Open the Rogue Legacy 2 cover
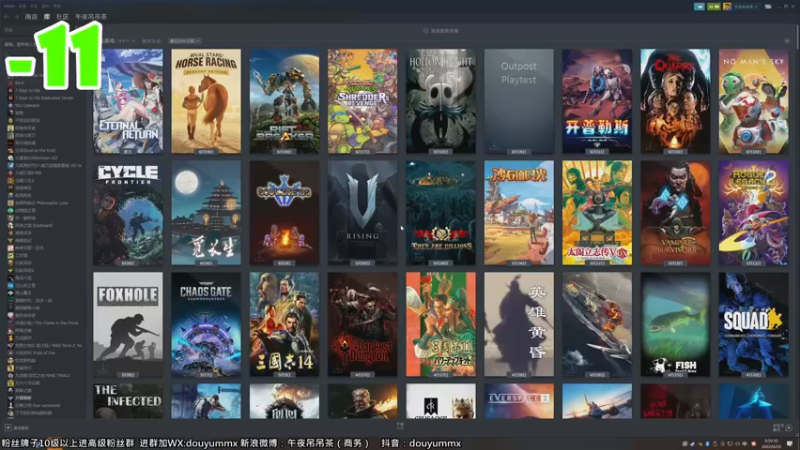This screenshot has height=450, width=800. (x=754, y=213)
